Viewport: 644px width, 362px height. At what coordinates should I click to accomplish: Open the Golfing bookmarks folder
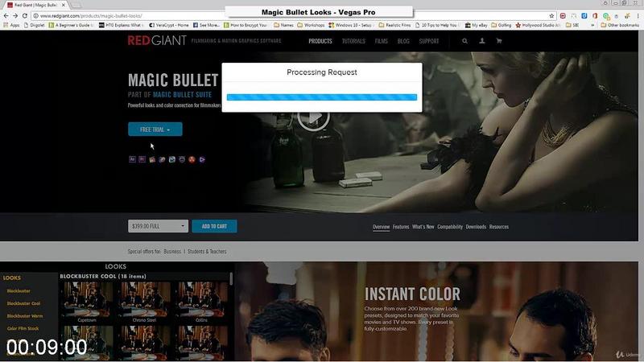pos(501,25)
